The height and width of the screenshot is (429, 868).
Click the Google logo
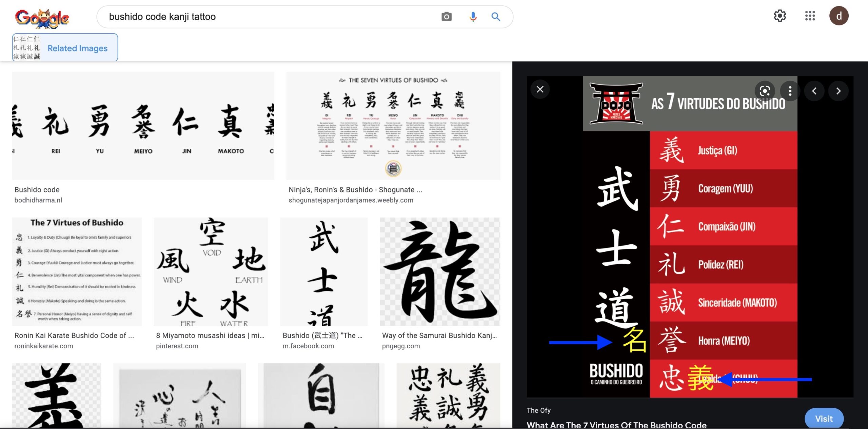(x=42, y=18)
